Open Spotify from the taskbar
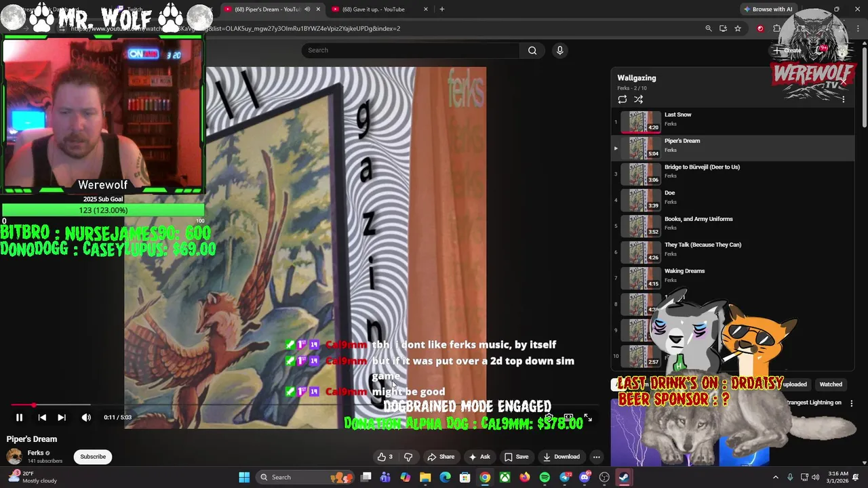This screenshot has width=868, height=488. coord(545,477)
